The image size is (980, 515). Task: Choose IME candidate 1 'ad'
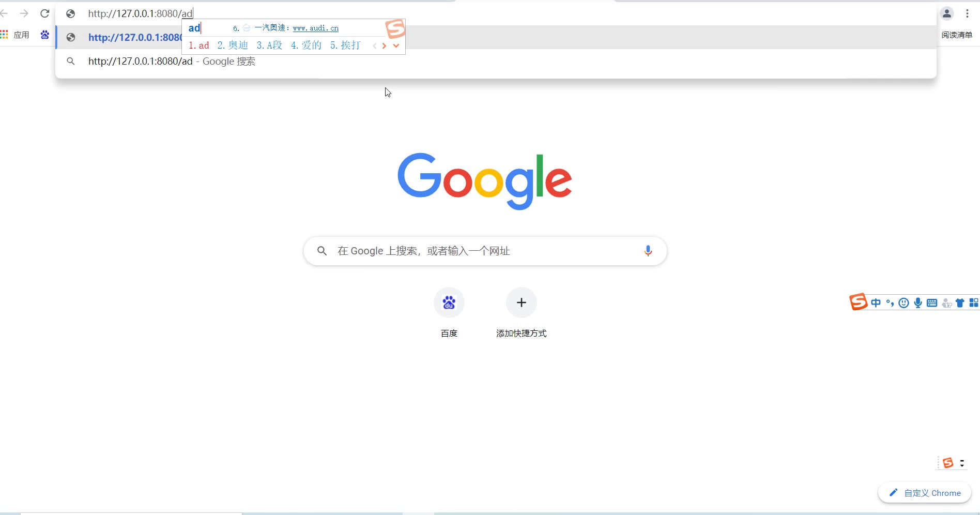(199, 46)
